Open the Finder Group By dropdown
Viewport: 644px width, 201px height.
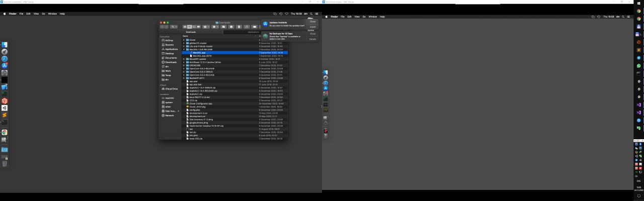tap(205, 27)
